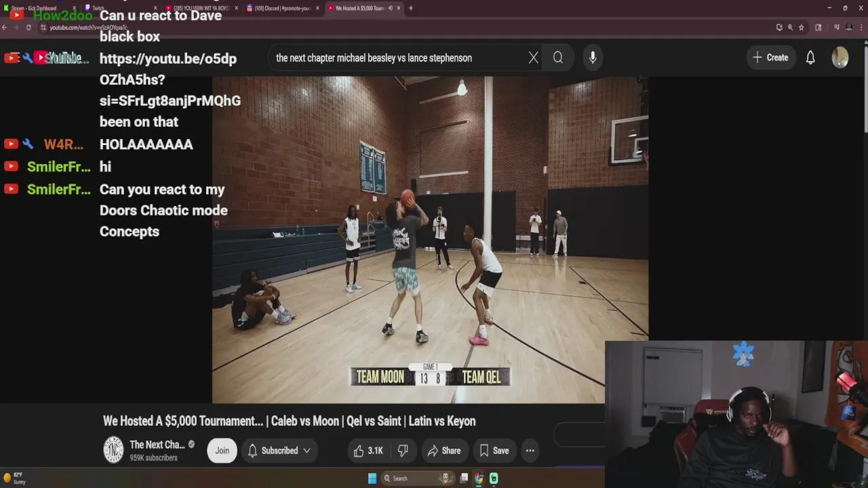
Task: Share the video
Action: [444, 451]
